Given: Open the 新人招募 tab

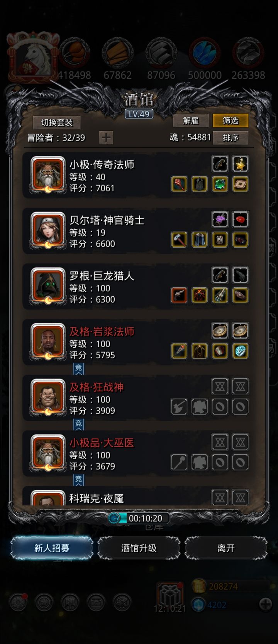Looking at the screenshot, I should tap(52, 548).
